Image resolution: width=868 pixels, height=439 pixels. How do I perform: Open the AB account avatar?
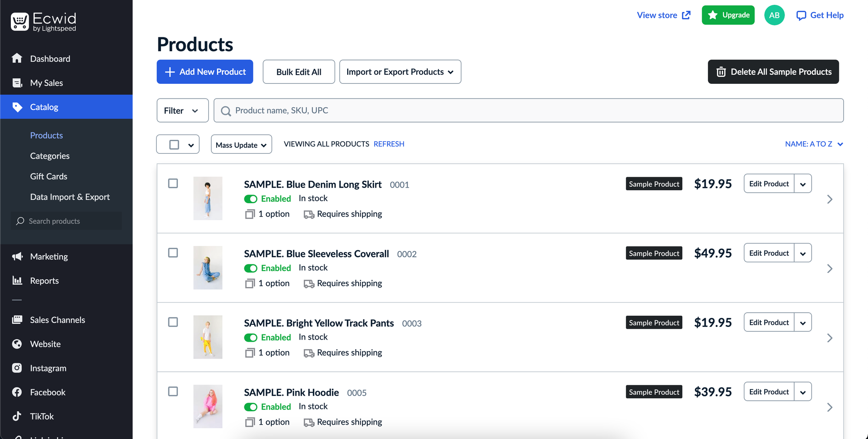pyautogui.click(x=774, y=15)
